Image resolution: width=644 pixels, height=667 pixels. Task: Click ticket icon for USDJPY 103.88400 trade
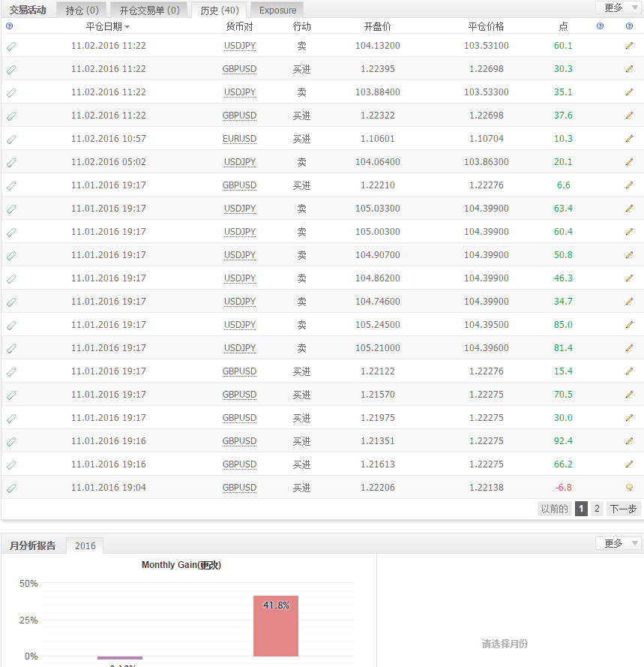click(x=11, y=93)
